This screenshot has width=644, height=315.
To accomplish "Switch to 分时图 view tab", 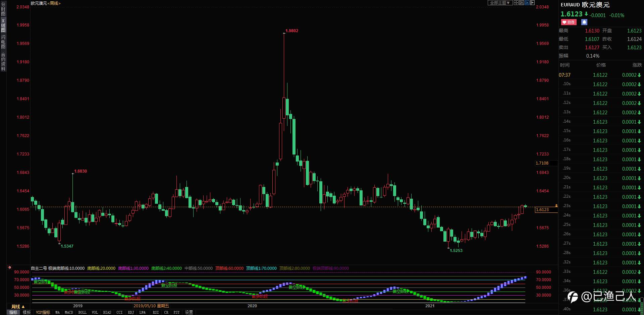I will 3,9.
